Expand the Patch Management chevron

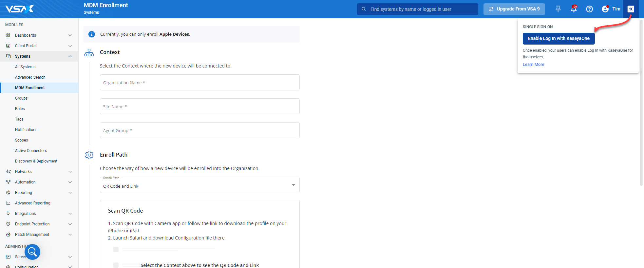tap(70, 235)
